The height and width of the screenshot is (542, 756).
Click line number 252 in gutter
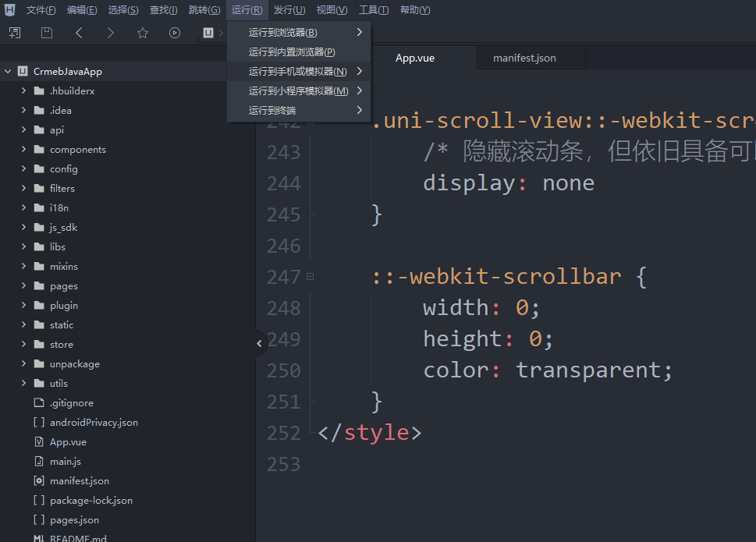[x=283, y=433]
